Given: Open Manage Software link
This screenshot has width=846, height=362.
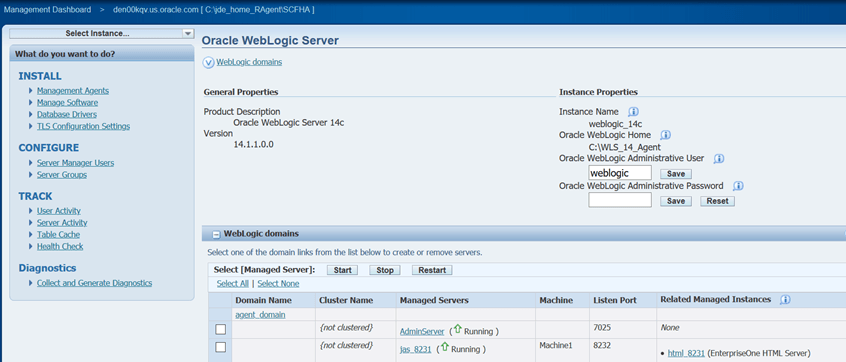Looking at the screenshot, I should [x=67, y=103].
